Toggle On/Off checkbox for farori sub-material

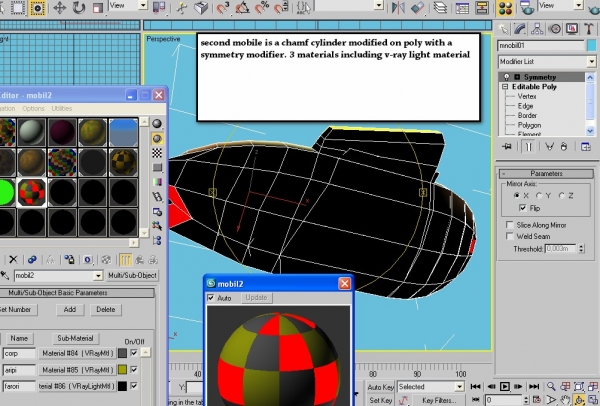coord(134,386)
